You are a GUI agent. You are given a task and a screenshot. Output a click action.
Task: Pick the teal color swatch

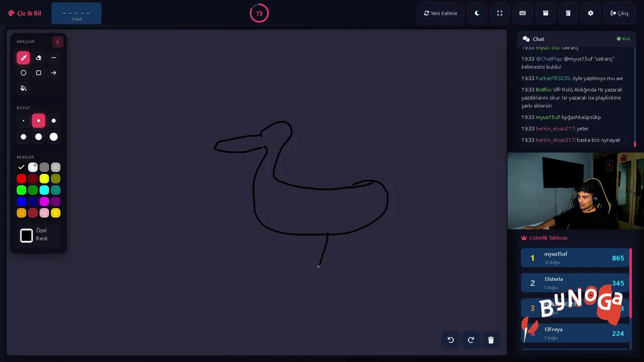click(56, 190)
